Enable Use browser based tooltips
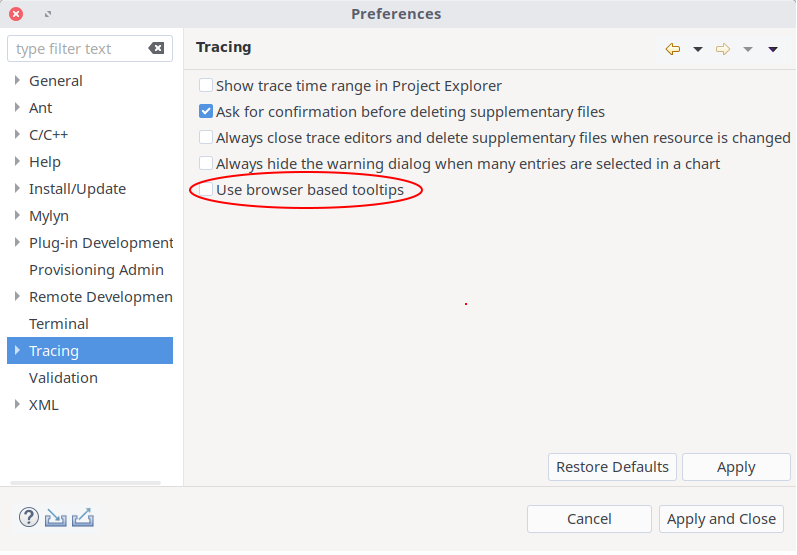The image size is (797, 555). coord(206,189)
